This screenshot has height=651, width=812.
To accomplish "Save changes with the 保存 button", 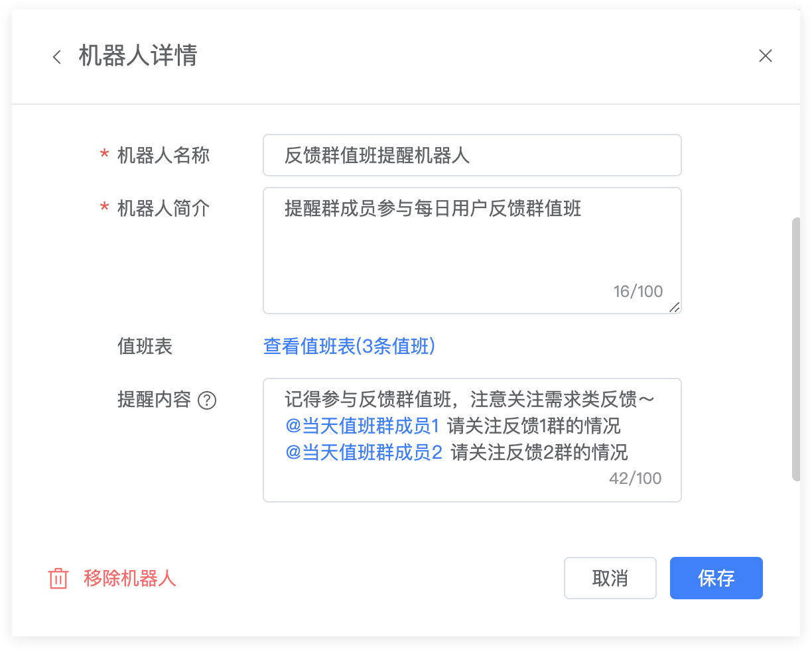I will [x=716, y=578].
